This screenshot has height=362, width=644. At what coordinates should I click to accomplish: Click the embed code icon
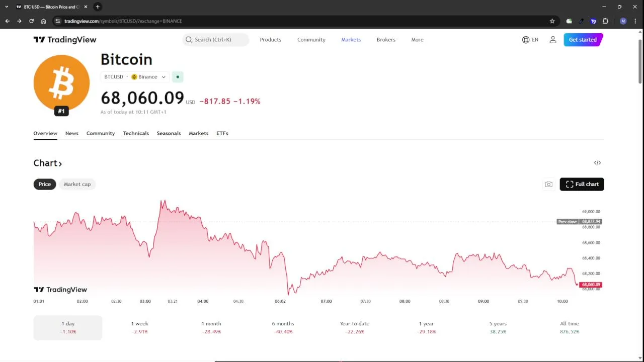(x=597, y=163)
